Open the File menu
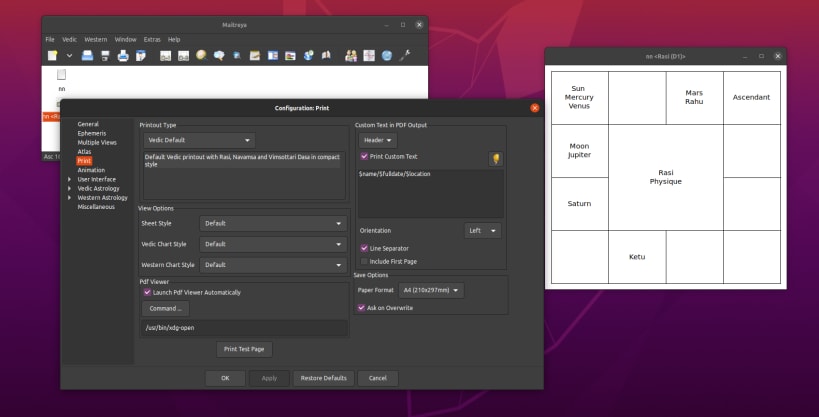This screenshot has height=417, width=819. point(50,39)
